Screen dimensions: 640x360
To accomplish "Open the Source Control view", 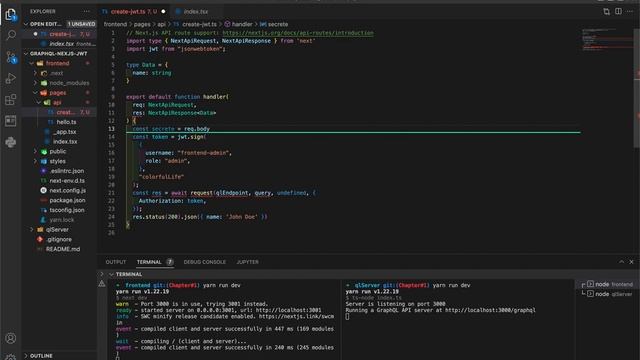I will pyautogui.click(x=11, y=57).
